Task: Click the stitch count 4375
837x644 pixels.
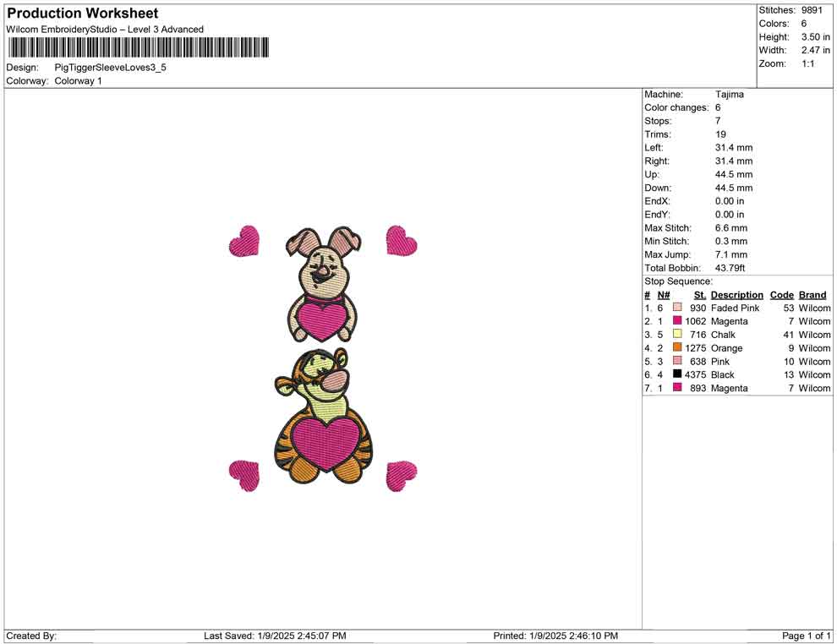Action: pos(695,374)
